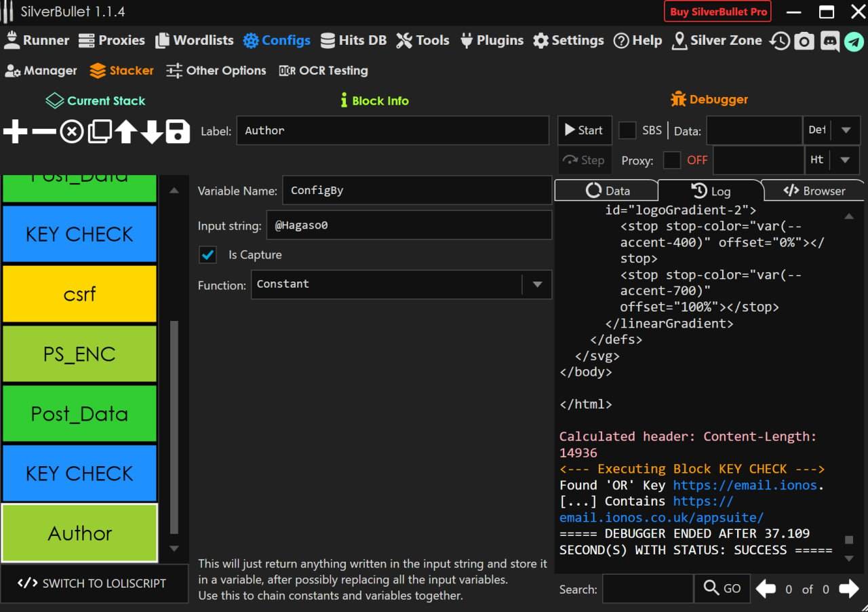This screenshot has height=612, width=868.
Task: Toggle the Proxy OFF checkbox
Action: point(672,160)
